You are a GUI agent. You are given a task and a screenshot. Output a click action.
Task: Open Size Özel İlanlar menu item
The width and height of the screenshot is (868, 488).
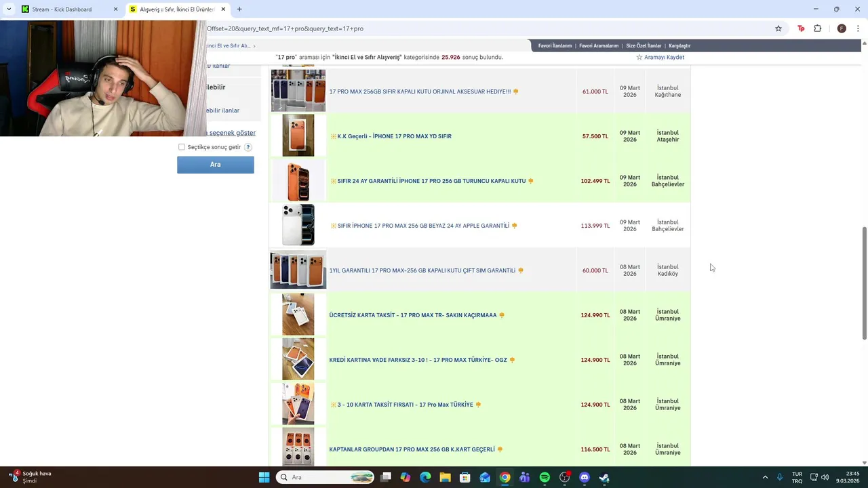pos(644,46)
